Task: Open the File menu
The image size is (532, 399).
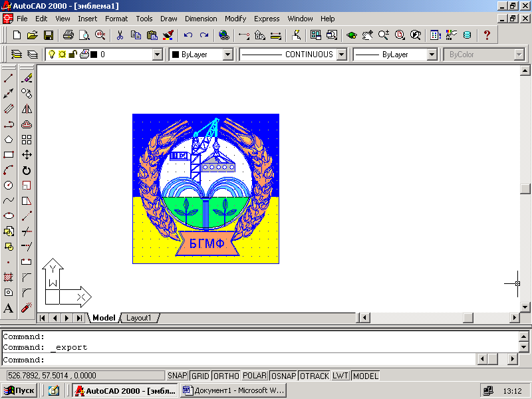Action: (22, 19)
